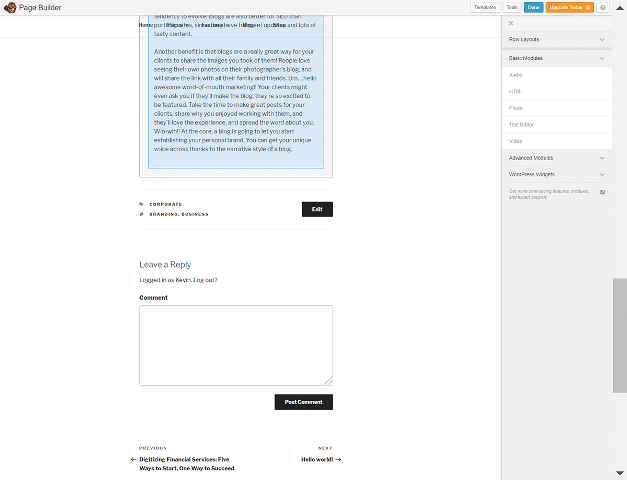Image resolution: width=627 pixels, height=480 pixels.
Task: Close the module panel with the X icon
Action: coord(511,23)
